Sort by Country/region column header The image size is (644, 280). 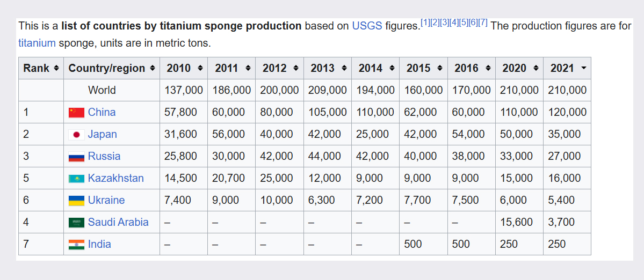112,69
